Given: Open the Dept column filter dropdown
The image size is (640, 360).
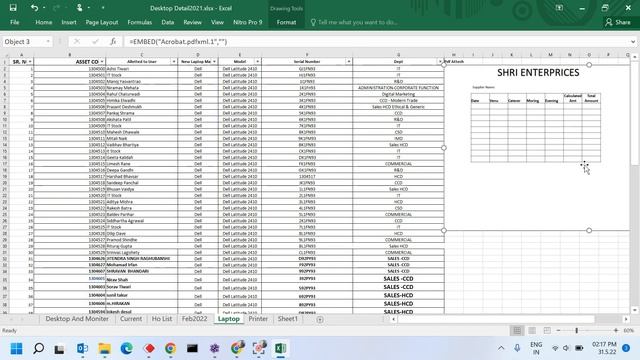Looking at the screenshot, I should [440, 62].
